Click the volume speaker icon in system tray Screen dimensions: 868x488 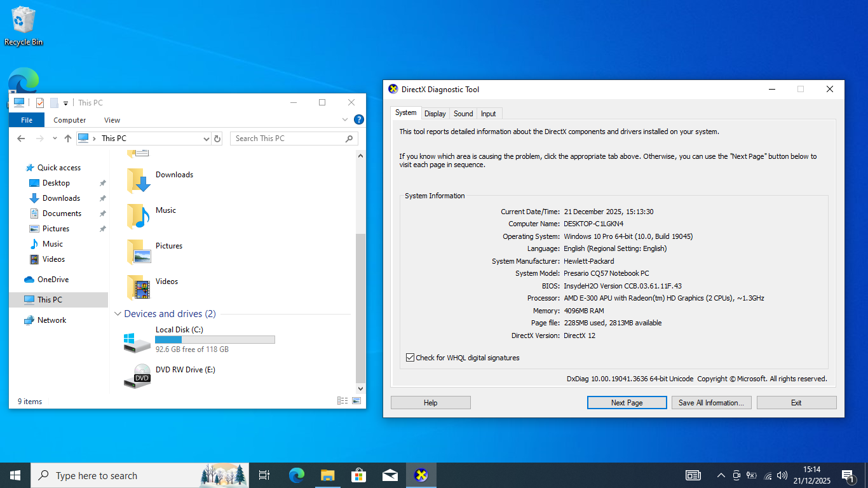782,475
